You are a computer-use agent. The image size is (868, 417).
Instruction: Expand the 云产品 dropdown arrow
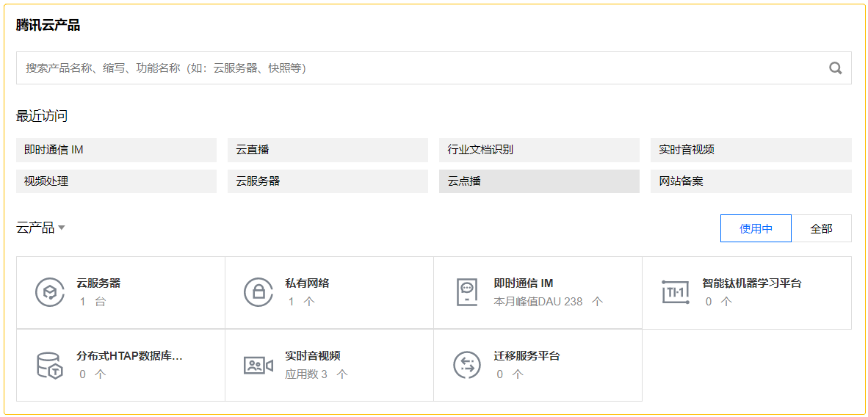tap(62, 228)
